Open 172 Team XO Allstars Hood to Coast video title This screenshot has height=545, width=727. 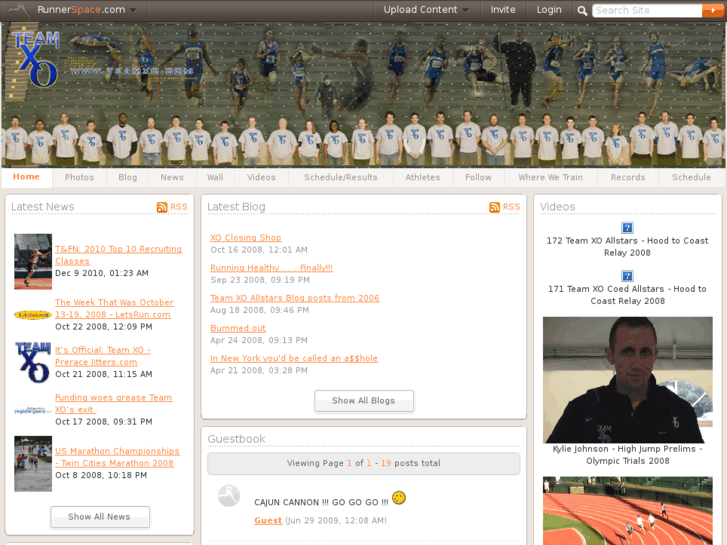pyautogui.click(x=627, y=247)
